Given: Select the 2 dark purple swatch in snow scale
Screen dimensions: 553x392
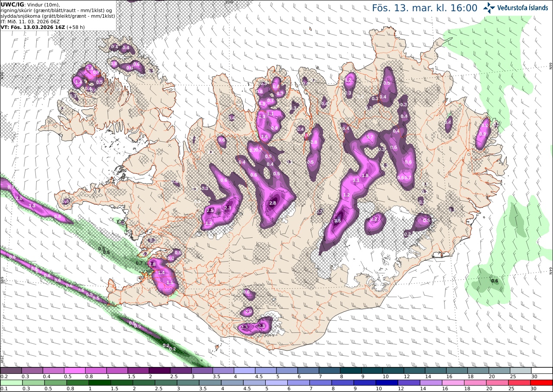Looking at the screenshot, I should point(159,370).
